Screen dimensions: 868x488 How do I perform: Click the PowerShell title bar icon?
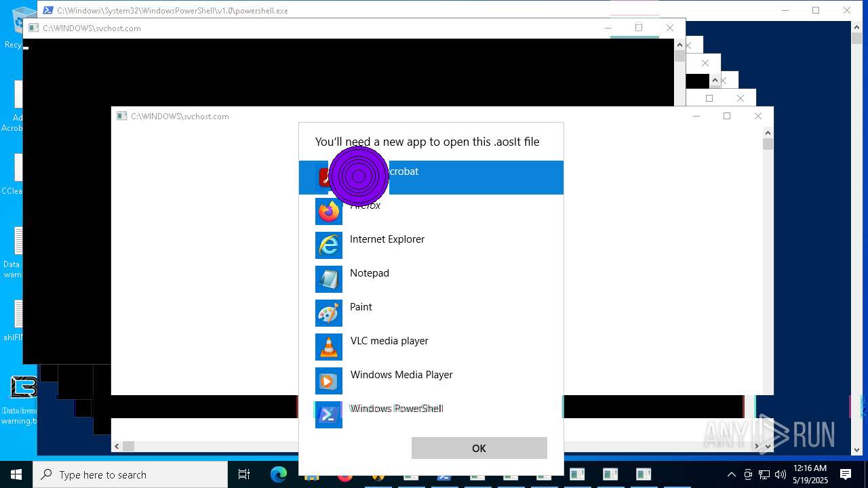(x=48, y=10)
